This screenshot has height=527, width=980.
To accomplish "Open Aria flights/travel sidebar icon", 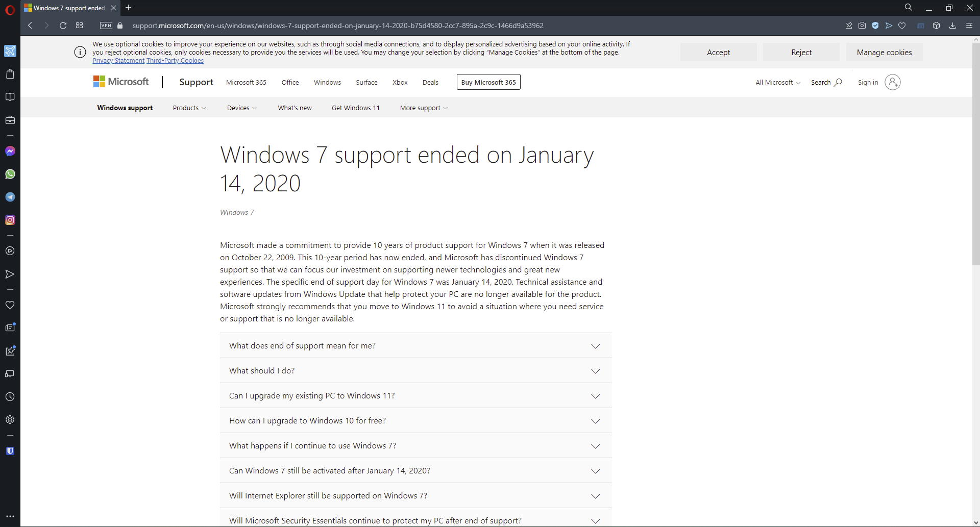I will point(10,51).
